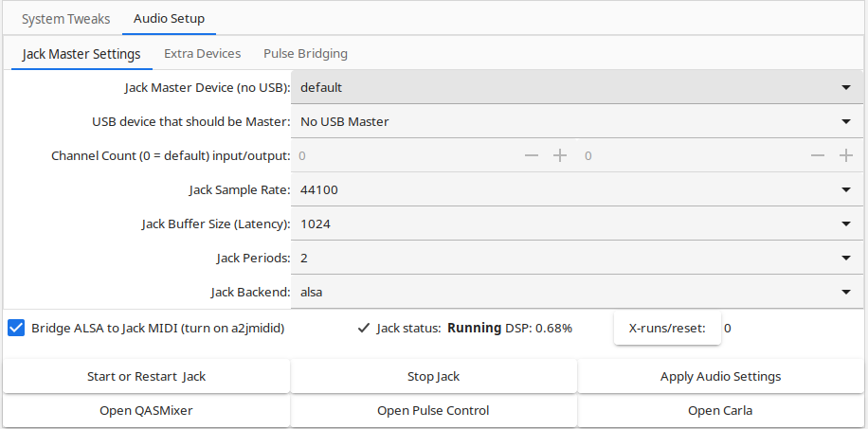868x429 pixels.
Task: Toggle Bridge ALSA to Jack MIDI checkbox
Action: click(x=16, y=329)
